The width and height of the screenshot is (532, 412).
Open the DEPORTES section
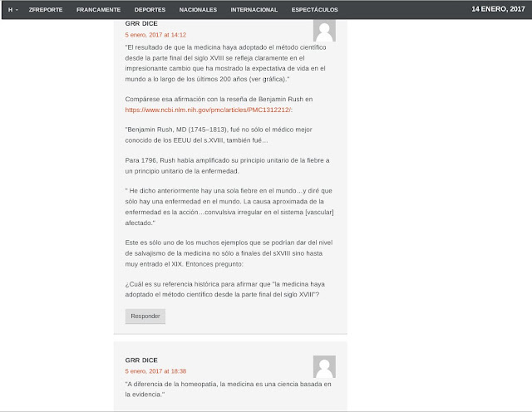(150, 10)
